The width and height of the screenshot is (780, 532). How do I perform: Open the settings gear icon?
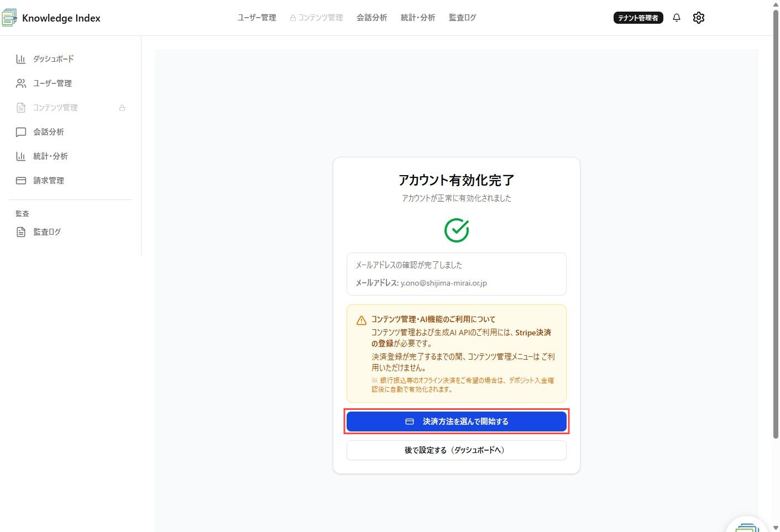pos(699,18)
